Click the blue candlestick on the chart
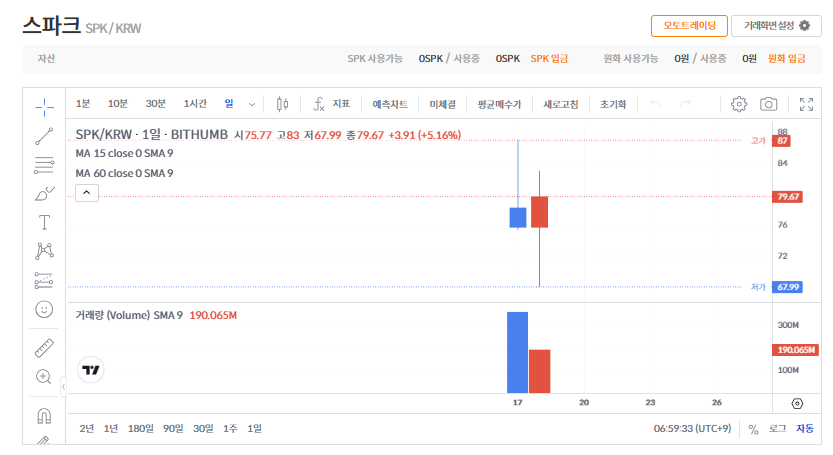Screen dimensions: 833x455 click(518, 217)
